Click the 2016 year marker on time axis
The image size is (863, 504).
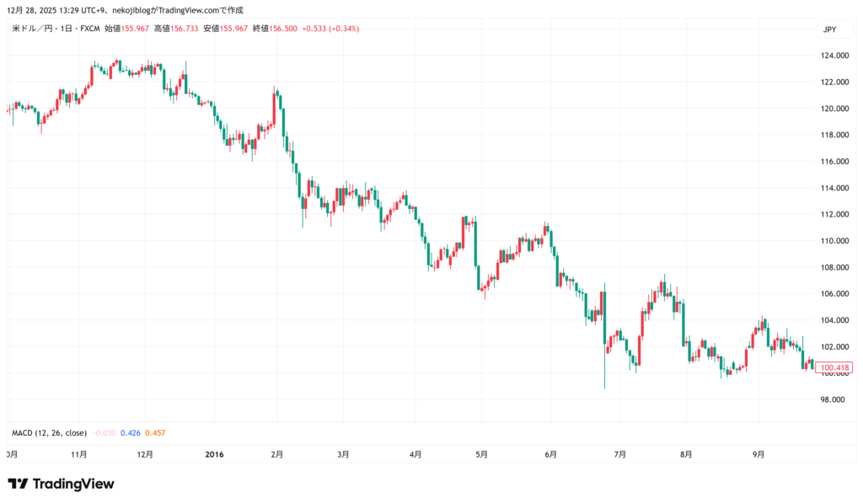click(x=217, y=453)
